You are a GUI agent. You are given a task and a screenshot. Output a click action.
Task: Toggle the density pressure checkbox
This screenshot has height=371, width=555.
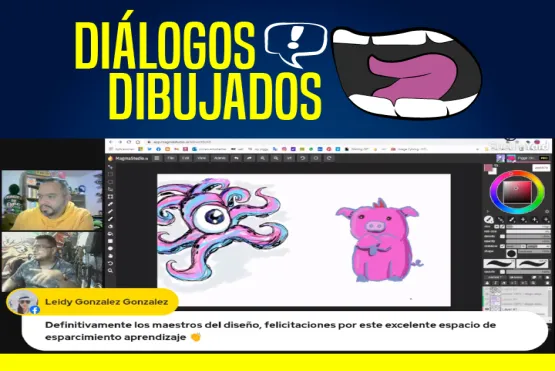(x=502, y=236)
